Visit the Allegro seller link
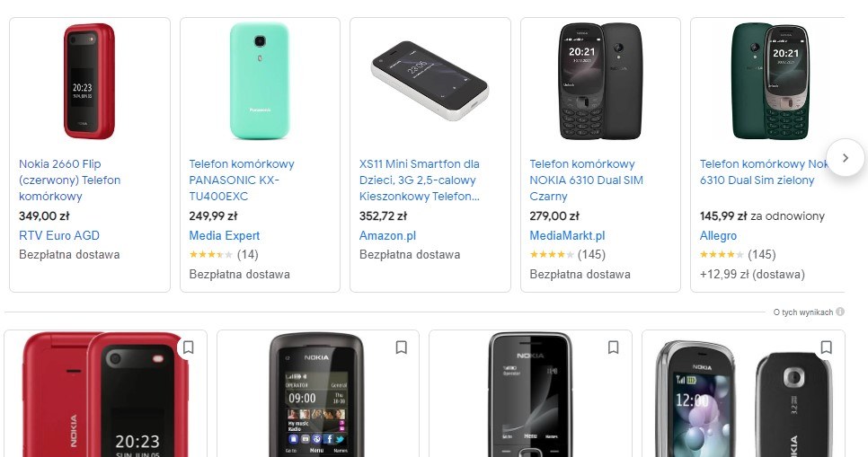This screenshot has height=457, width=868. coord(718,236)
